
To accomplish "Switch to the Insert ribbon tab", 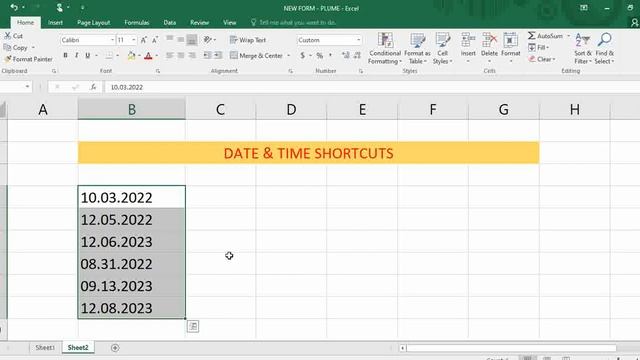I will (x=55, y=22).
